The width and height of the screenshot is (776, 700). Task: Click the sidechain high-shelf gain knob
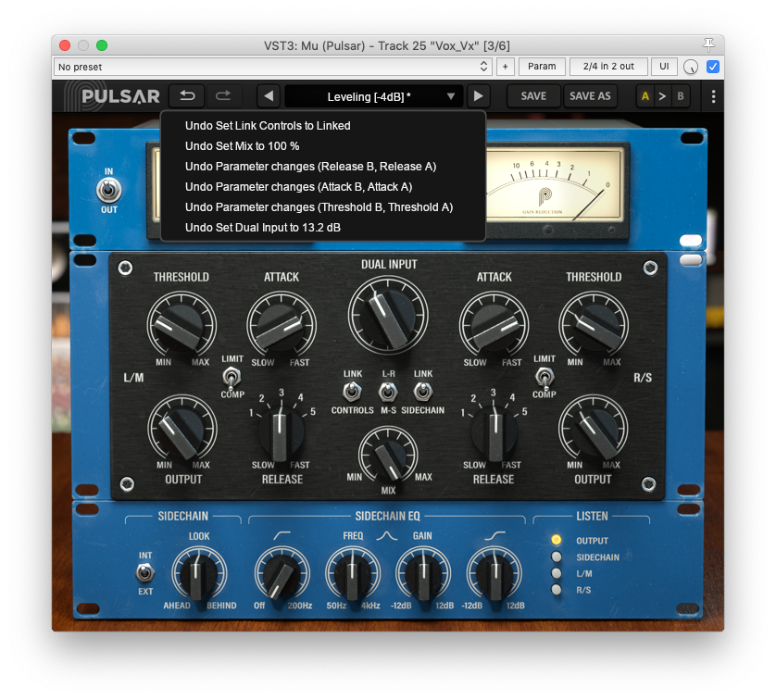click(494, 574)
